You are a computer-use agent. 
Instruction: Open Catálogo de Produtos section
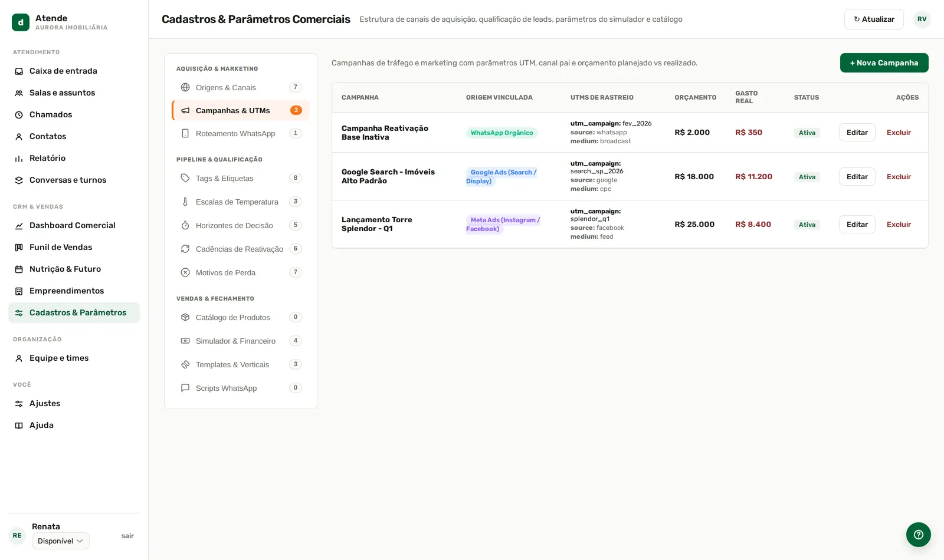pyautogui.click(x=241, y=317)
